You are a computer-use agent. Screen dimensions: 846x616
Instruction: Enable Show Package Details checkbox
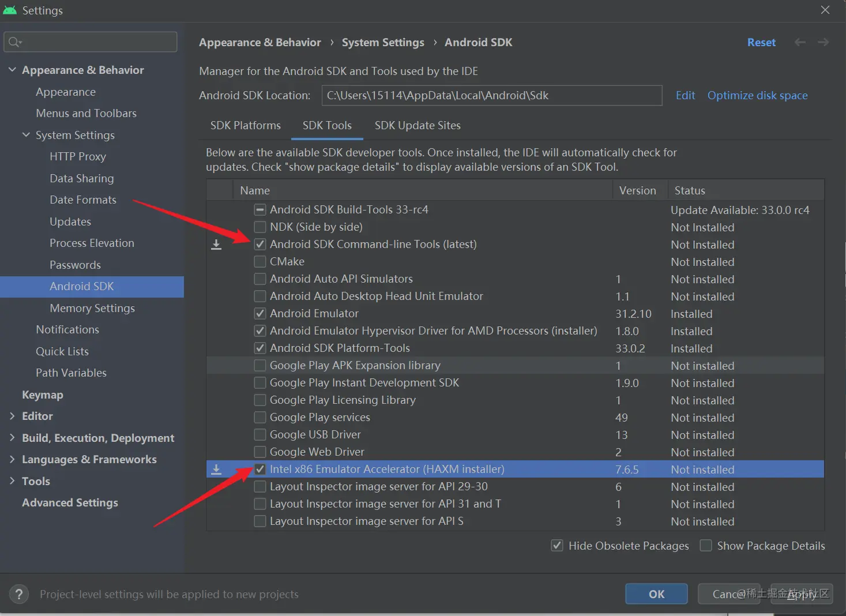coord(705,546)
